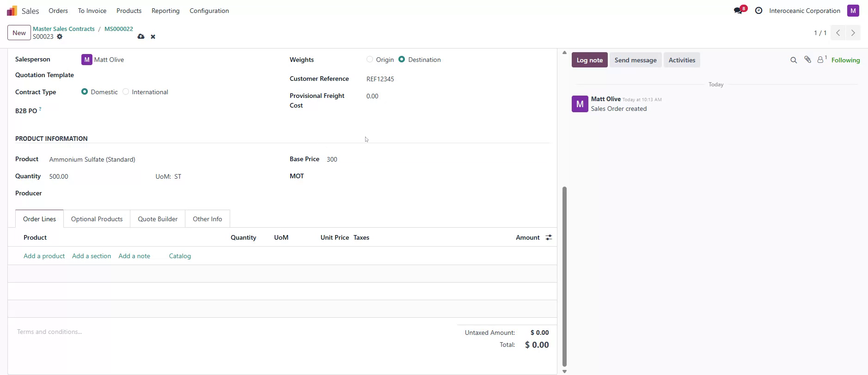Viewport: 868px width, 375px height.
Task: Open the Activities button in chatter
Action: pyautogui.click(x=681, y=60)
